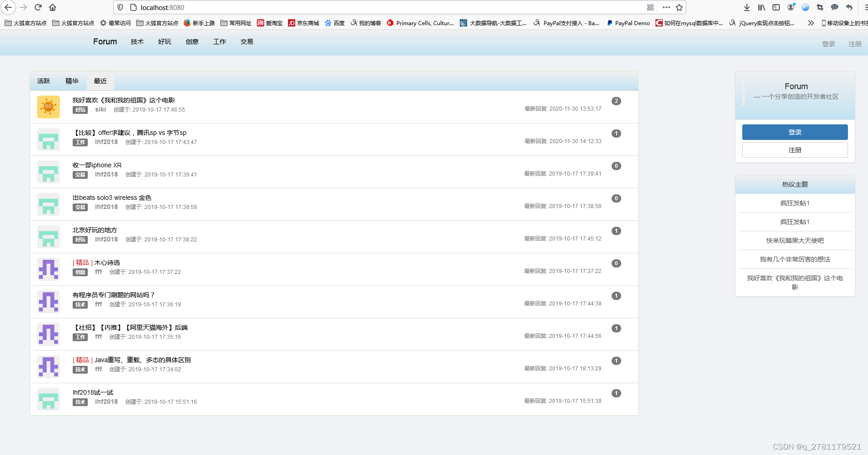
Task: Open page actions three-dot menu
Action: [666, 7]
